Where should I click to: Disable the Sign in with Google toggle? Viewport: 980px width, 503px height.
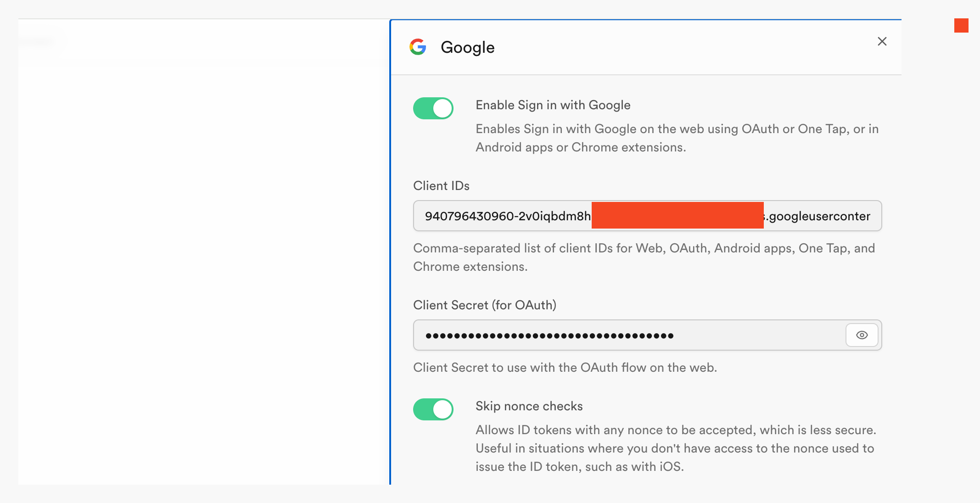(433, 108)
